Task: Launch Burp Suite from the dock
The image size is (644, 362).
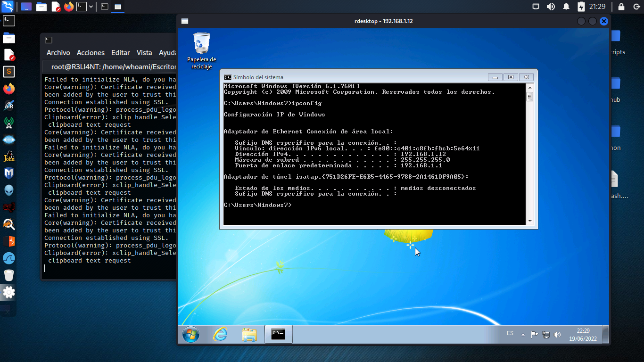Action: click(x=9, y=241)
